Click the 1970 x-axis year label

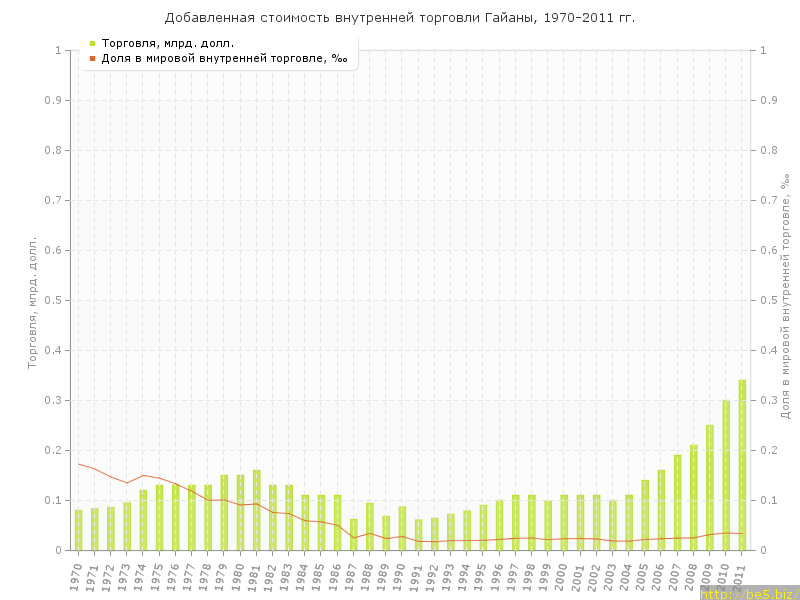click(x=78, y=574)
